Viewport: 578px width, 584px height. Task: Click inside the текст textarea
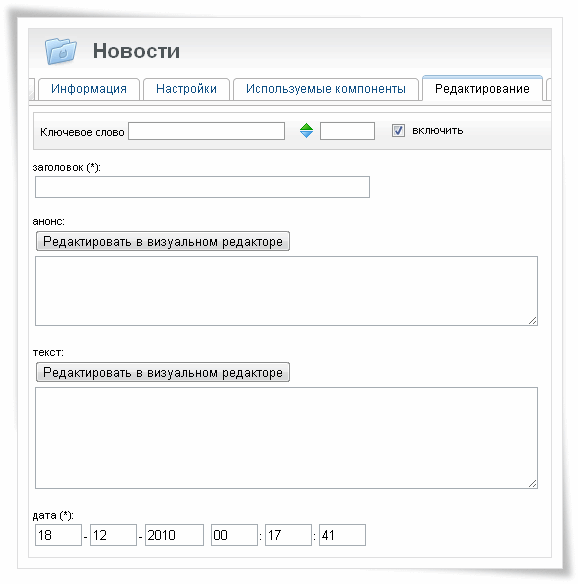click(286, 438)
